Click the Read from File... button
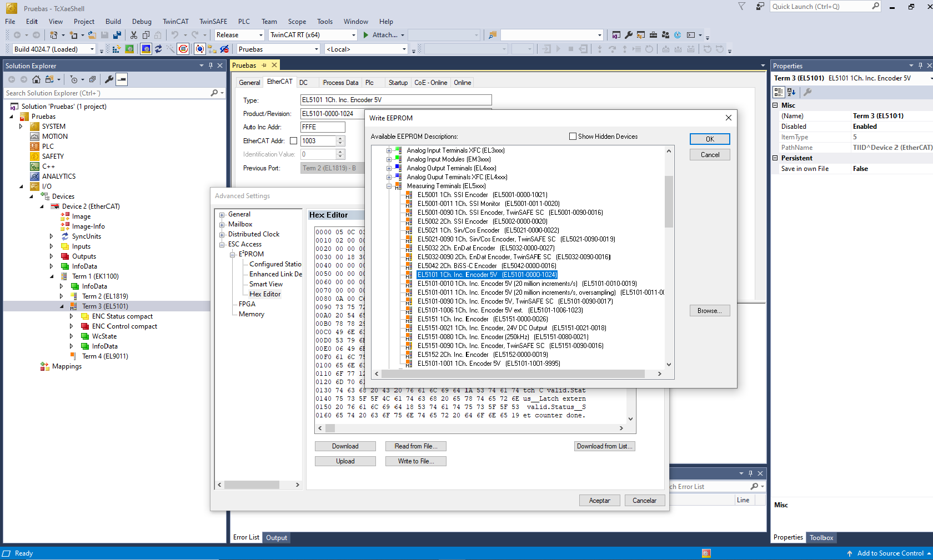This screenshot has width=933, height=560. coord(416,446)
